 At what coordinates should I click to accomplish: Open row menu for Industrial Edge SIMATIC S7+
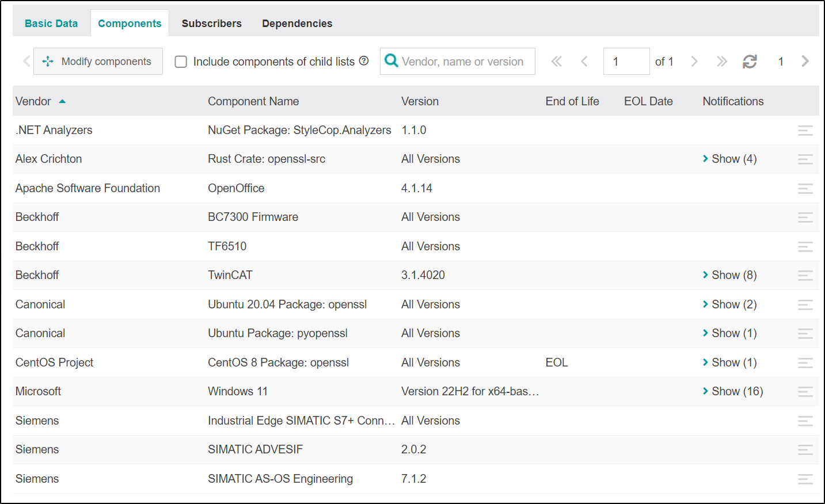[x=805, y=421]
